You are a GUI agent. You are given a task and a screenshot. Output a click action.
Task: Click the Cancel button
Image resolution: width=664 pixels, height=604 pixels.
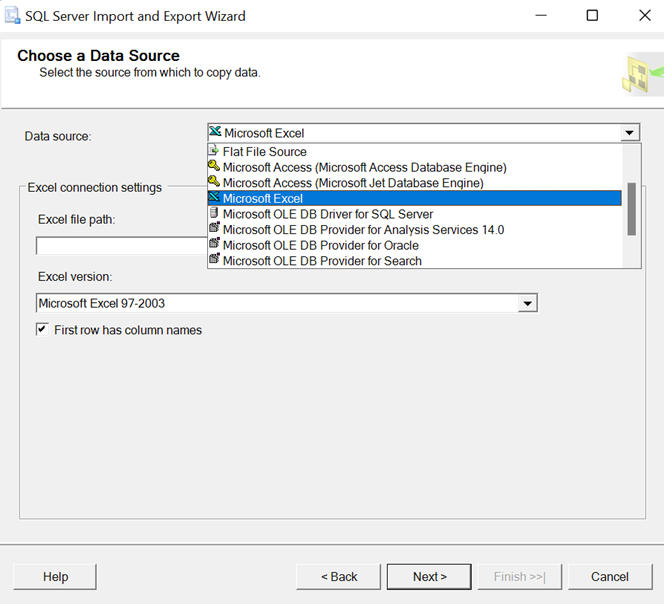[x=610, y=576]
